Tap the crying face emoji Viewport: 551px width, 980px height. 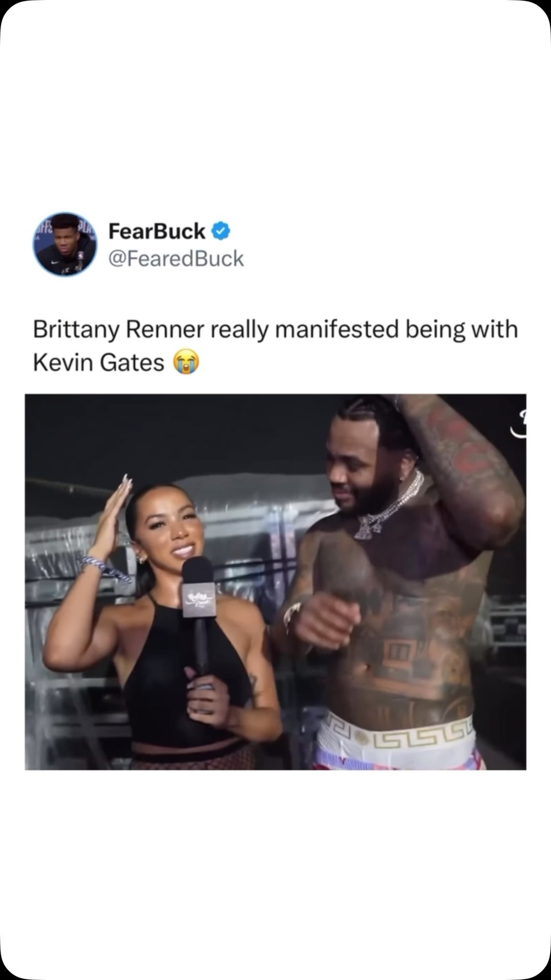pos(186,362)
